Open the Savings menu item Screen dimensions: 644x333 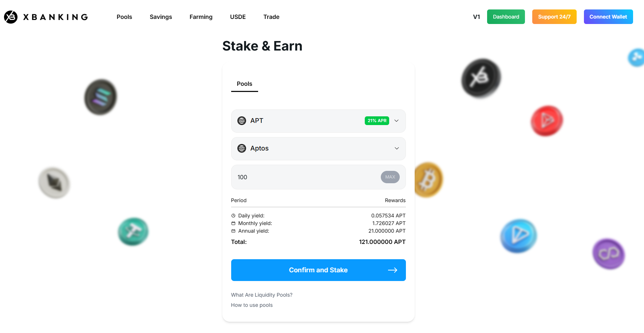point(161,17)
